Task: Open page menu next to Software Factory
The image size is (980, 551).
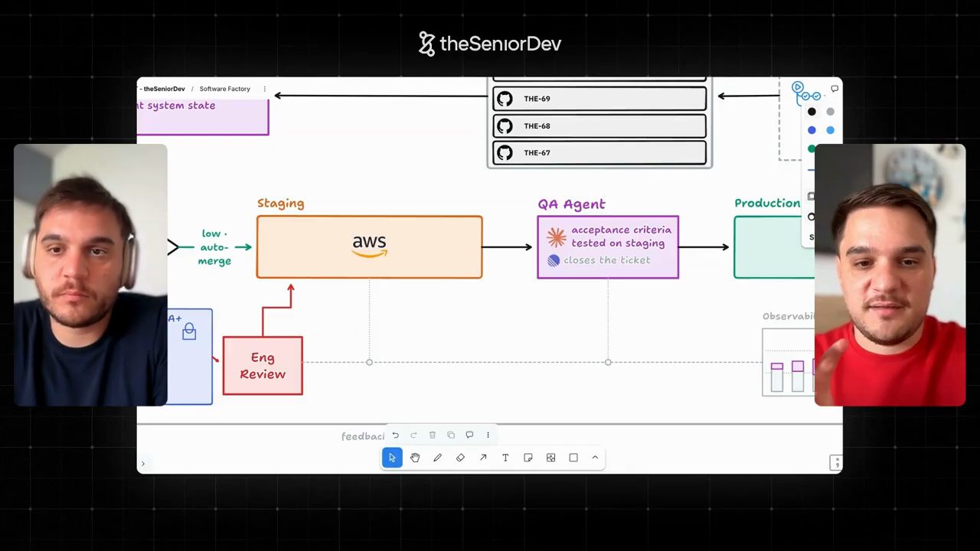Action: point(265,89)
